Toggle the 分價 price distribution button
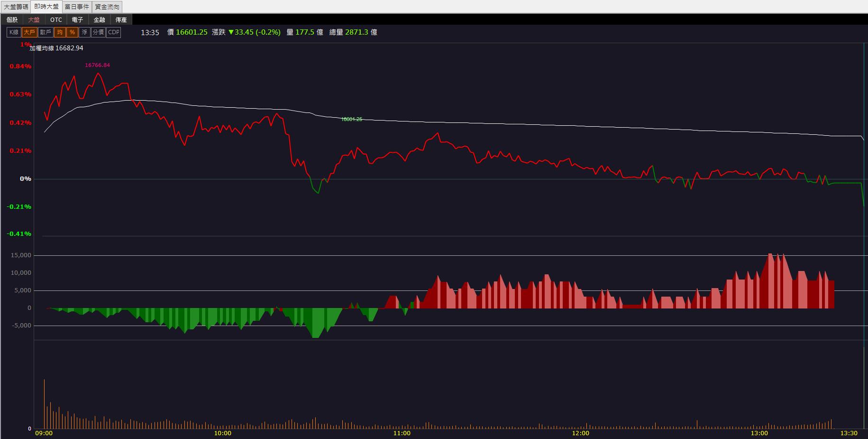The height and width of the screenshot is (439, 868). tap(98, 32)
